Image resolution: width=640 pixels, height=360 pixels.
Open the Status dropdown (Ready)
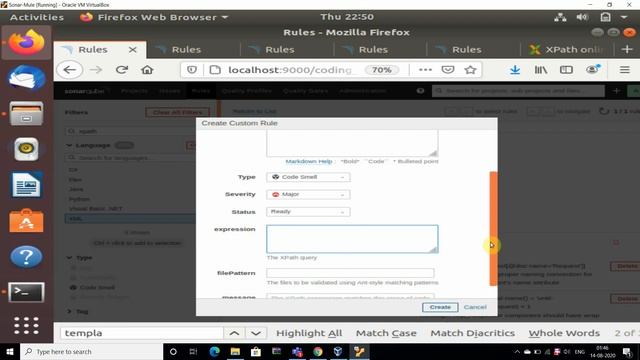308,211
